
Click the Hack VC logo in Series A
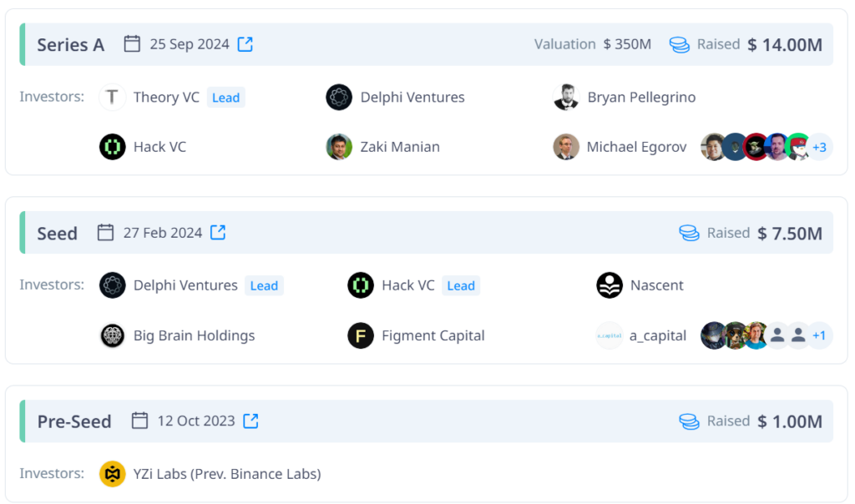pyautogui.click(x=113, y=147)
